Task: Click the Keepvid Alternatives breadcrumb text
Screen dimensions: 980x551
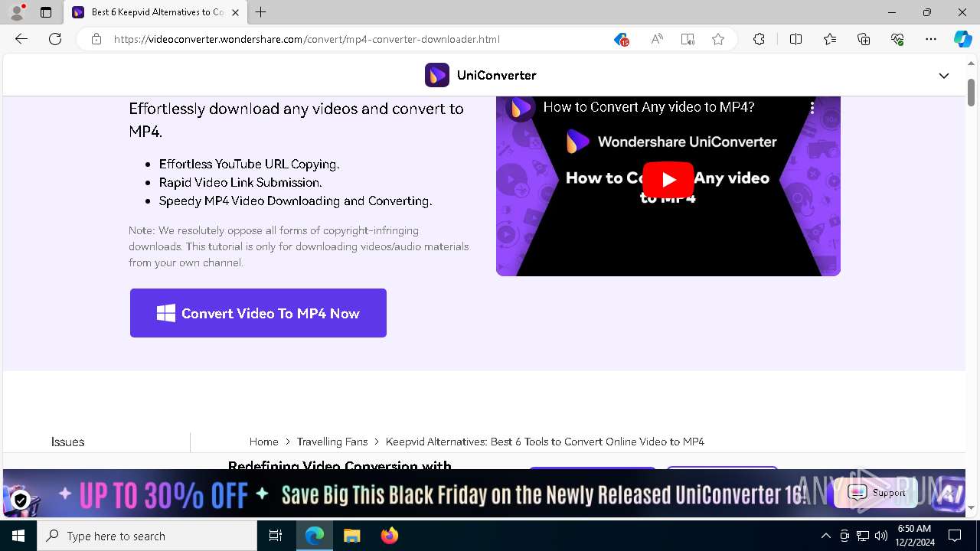Action: tap(545, 442)
